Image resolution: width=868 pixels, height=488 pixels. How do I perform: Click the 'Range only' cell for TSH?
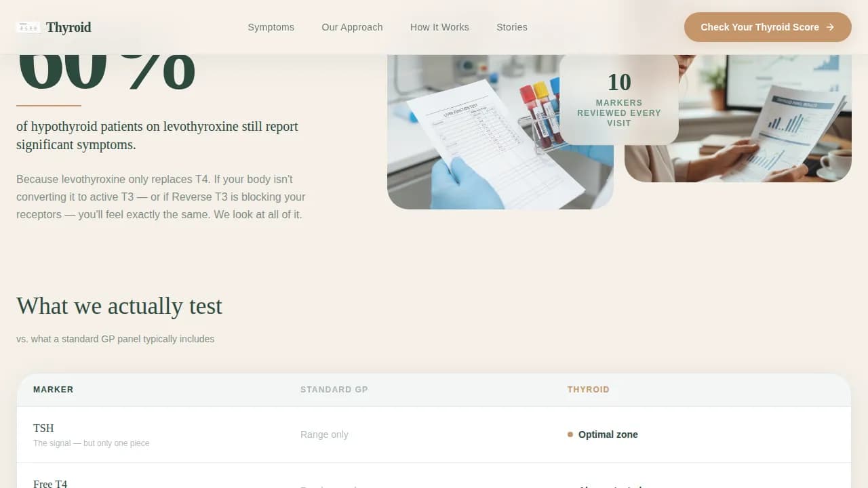click(324, 434)
